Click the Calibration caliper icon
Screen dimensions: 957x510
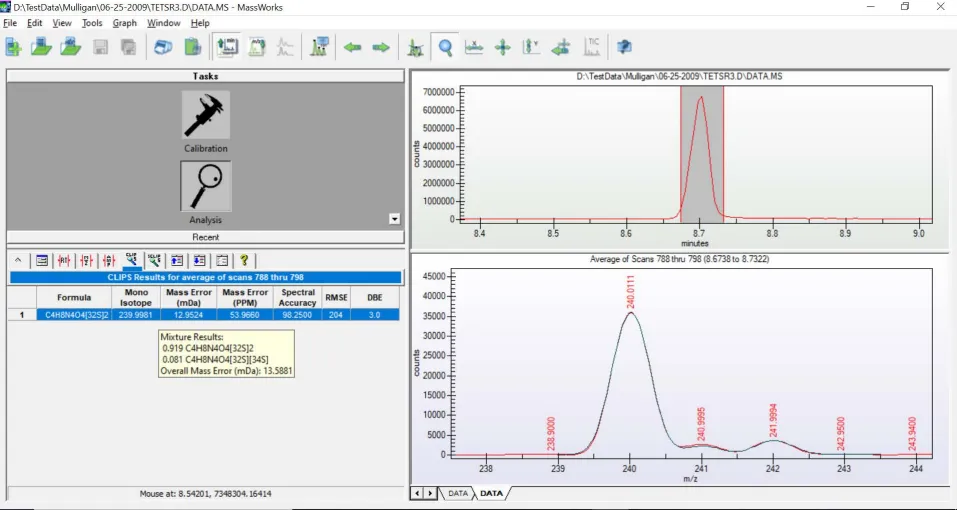coord(205,115)
